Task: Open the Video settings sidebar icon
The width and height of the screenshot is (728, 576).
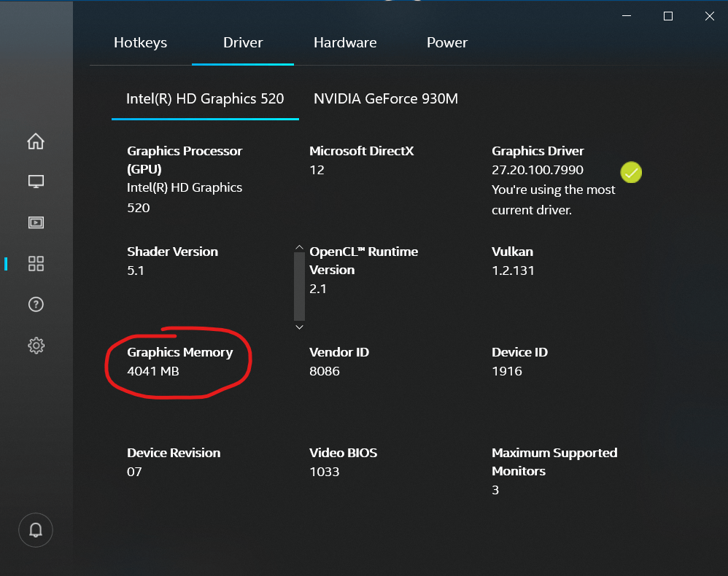Action: 36,222
